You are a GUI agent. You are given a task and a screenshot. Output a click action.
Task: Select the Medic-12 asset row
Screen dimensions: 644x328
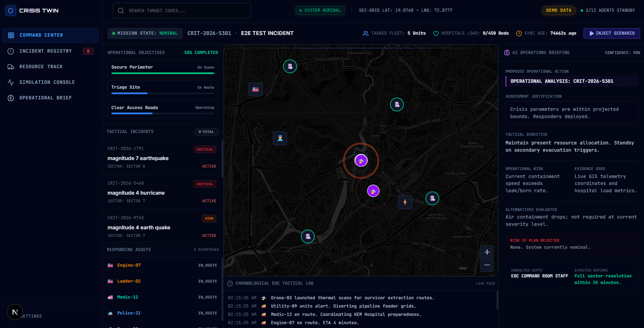[162, 298]
